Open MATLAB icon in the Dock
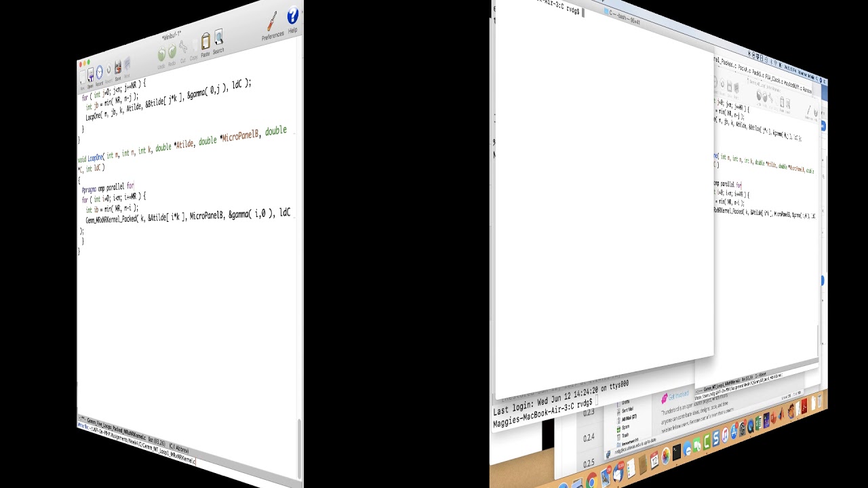This screenshot has height=488, width=868. 781,414
